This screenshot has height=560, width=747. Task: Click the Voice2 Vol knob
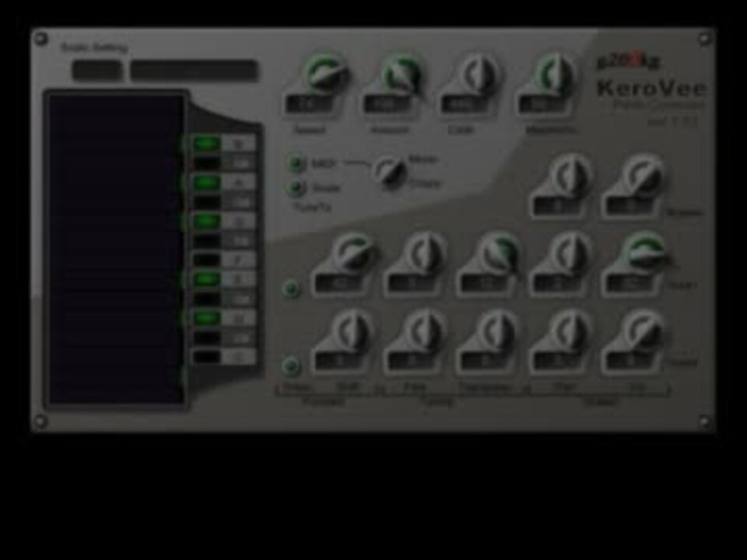[644, 331]
